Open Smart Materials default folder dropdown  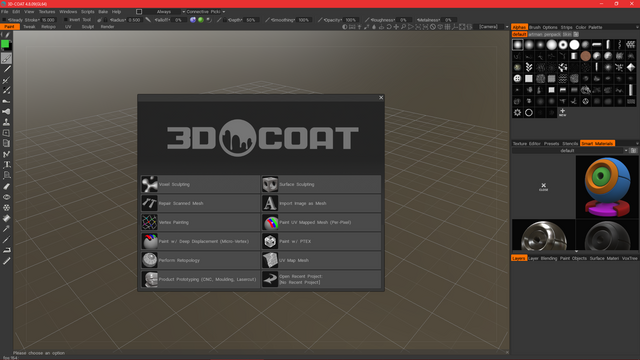tap(627, 151)
